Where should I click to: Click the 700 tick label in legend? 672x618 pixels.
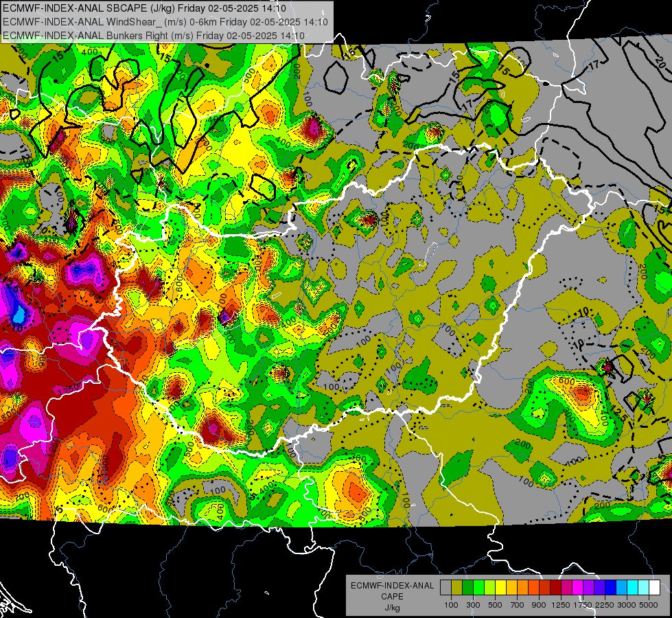(518, 605)
